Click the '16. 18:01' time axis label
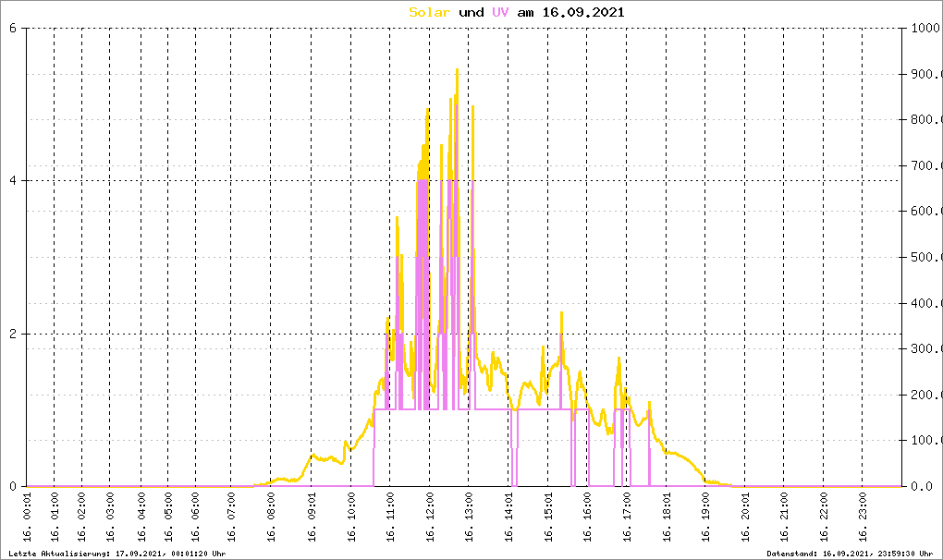The width and height of the screenshot is (943, 560). point(667,517)
